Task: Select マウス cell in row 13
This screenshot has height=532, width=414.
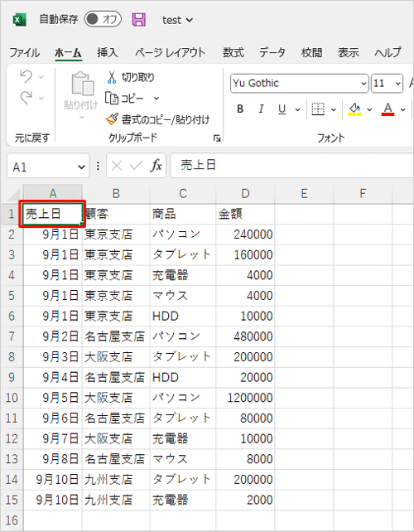Action: pyautogui.click(x=183, y=459)
